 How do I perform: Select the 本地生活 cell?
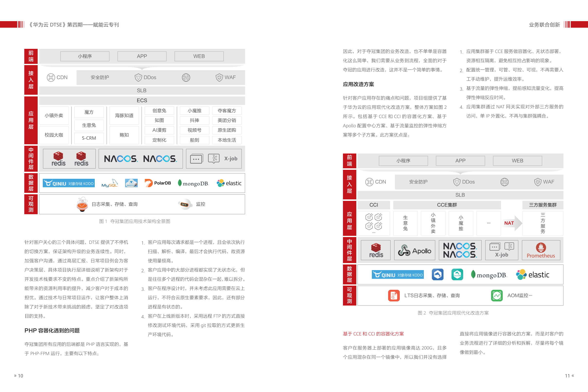pyautogui.click(x=227, y=140)
